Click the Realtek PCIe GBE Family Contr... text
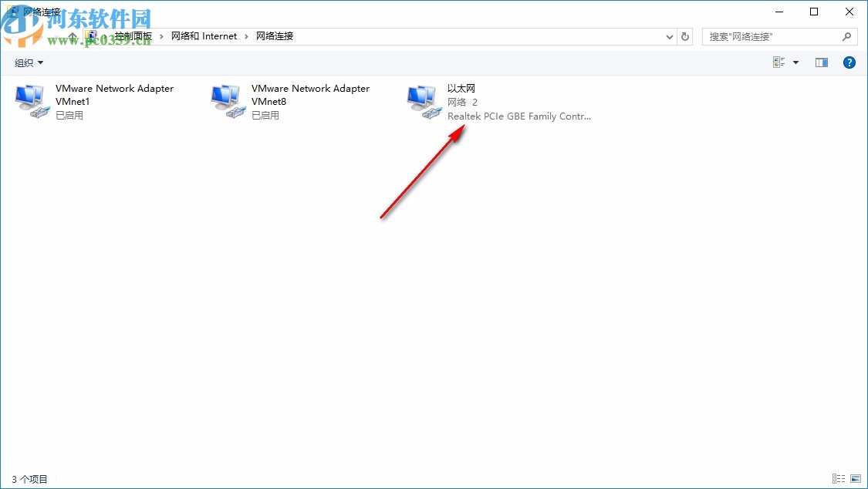868x489 pixels. (518, 116)
